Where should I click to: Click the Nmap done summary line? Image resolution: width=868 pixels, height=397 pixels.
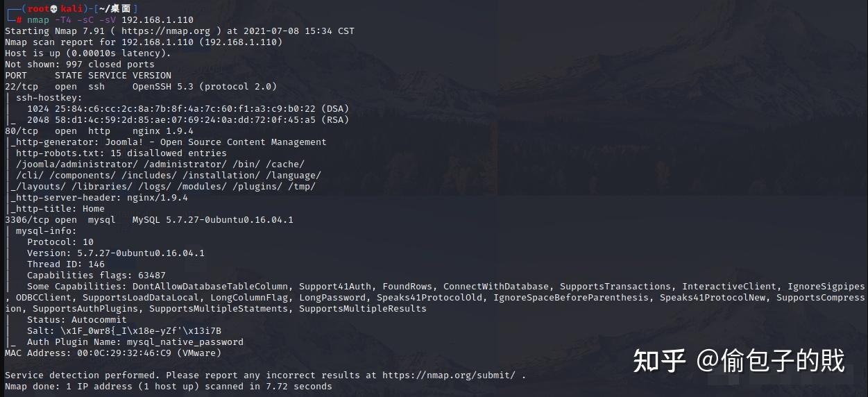pos(169,386)
